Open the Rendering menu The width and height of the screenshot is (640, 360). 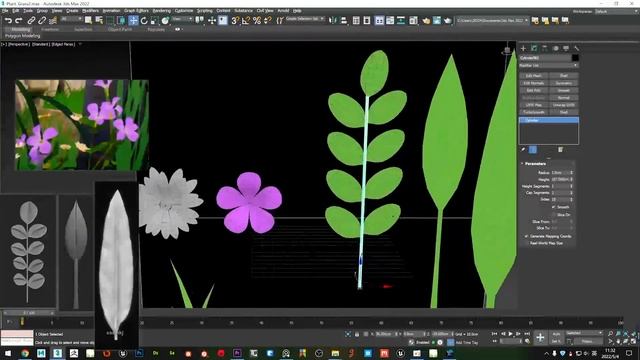(162, 11)
